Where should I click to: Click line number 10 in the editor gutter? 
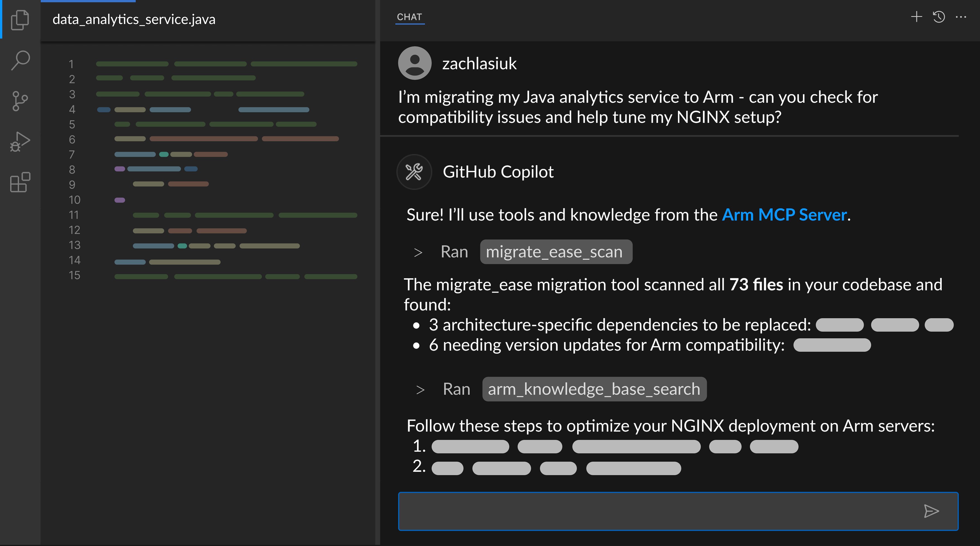(x=75, y=200)
